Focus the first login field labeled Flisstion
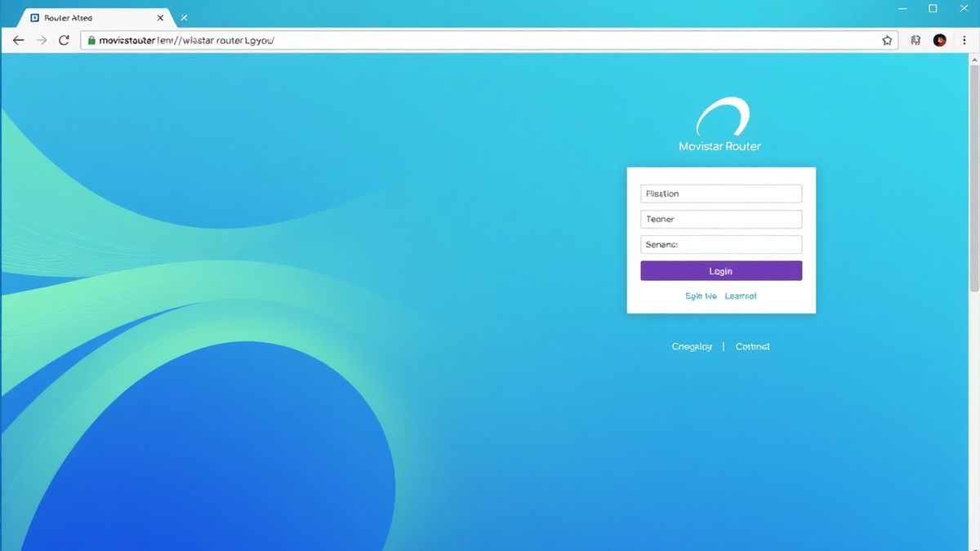Image resolution: width=980 pixels, height=551 pixels. click(721, 193)
